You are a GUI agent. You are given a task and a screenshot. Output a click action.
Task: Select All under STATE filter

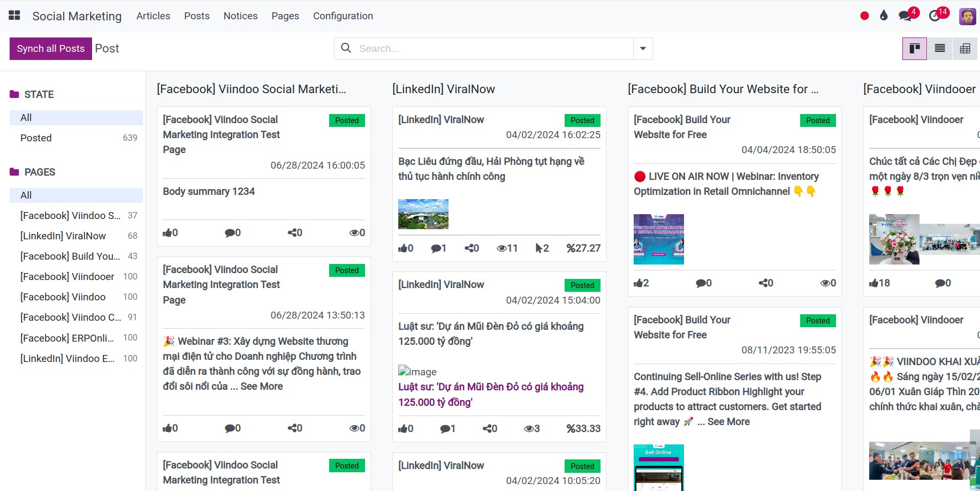pos(76,118)
